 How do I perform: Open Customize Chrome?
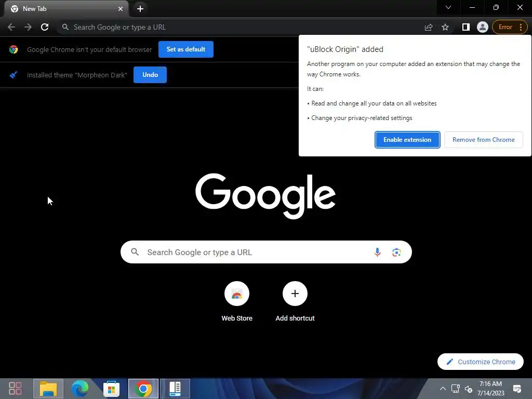click(481, 362)
